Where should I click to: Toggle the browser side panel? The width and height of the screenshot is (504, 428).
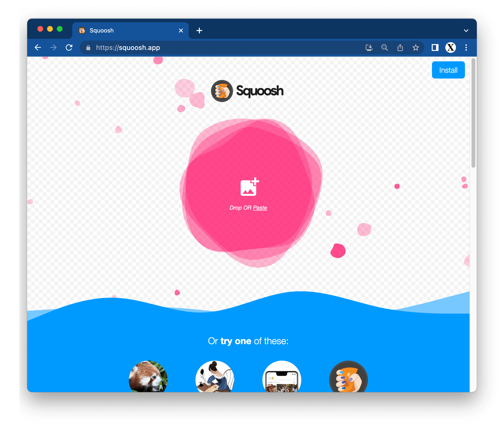435,48
